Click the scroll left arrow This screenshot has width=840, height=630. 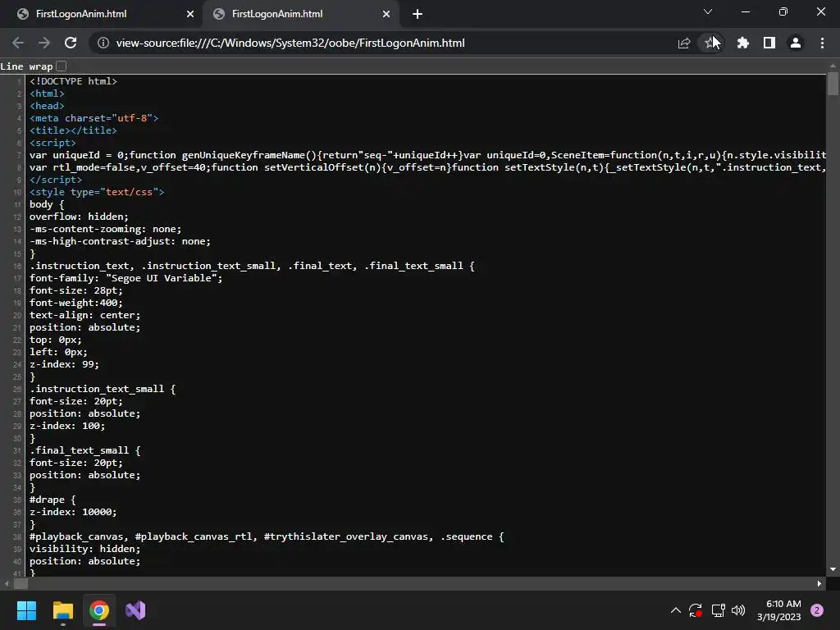(7, 584)
